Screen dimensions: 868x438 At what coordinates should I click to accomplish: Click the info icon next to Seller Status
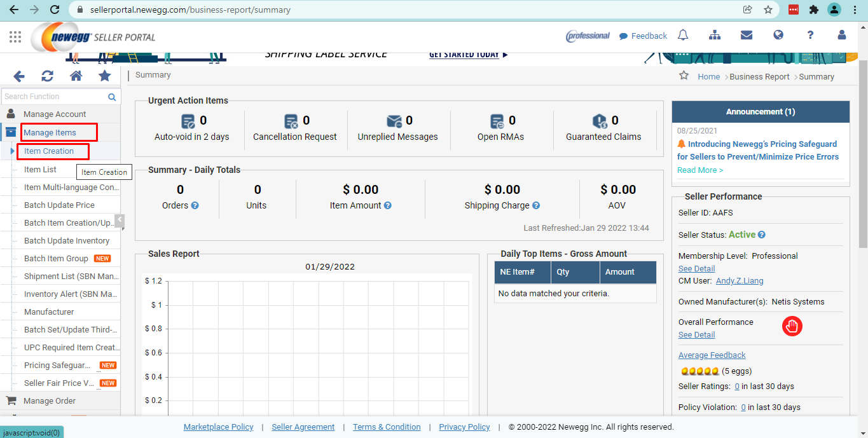pos(762,235)
